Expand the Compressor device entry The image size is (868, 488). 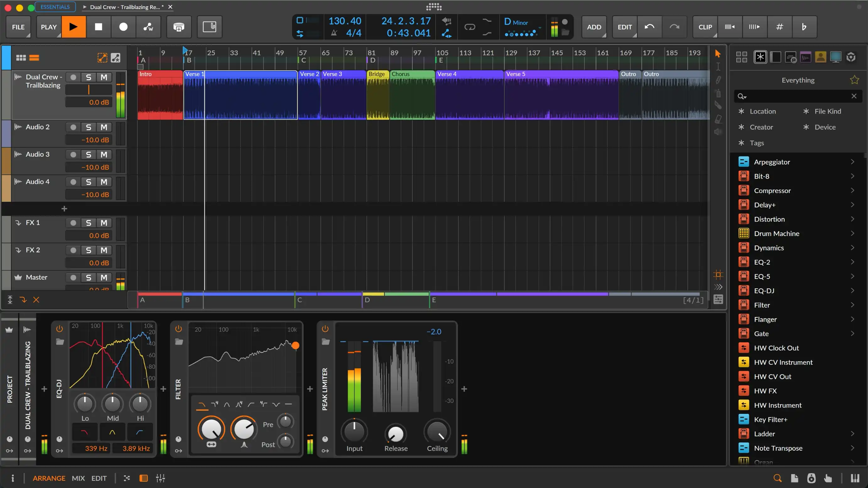pos(852,190)
